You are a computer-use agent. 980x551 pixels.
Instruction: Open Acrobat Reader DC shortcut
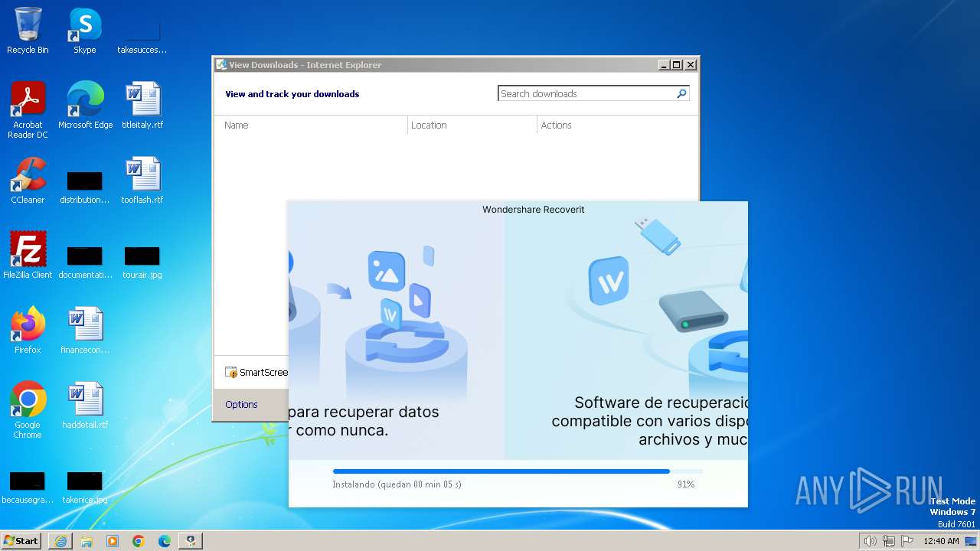click(28, 109)
